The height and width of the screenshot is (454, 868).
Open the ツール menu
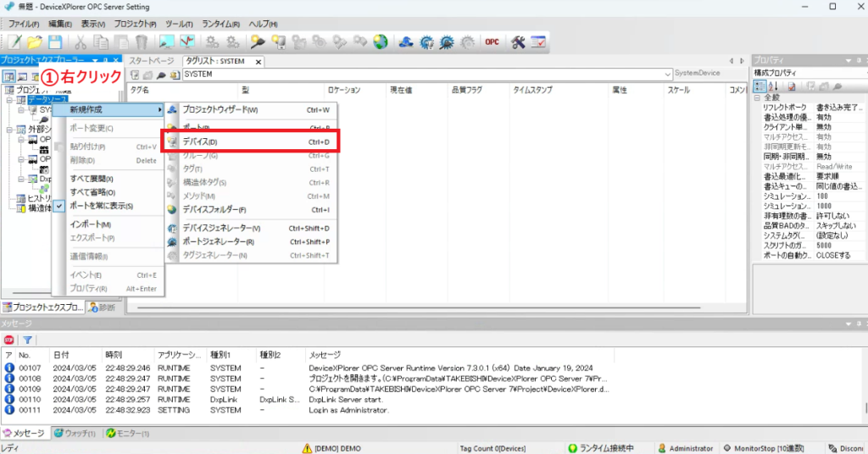(x=179, y=25)
